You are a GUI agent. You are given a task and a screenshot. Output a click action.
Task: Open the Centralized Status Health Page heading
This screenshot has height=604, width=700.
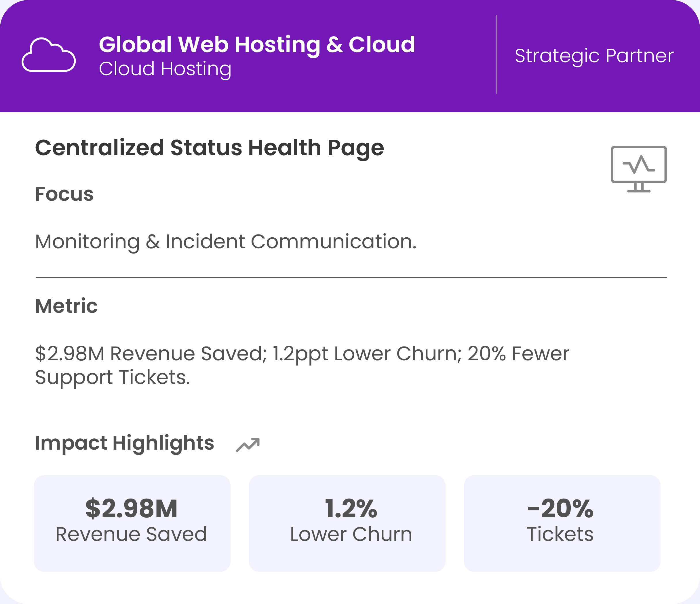210,148
